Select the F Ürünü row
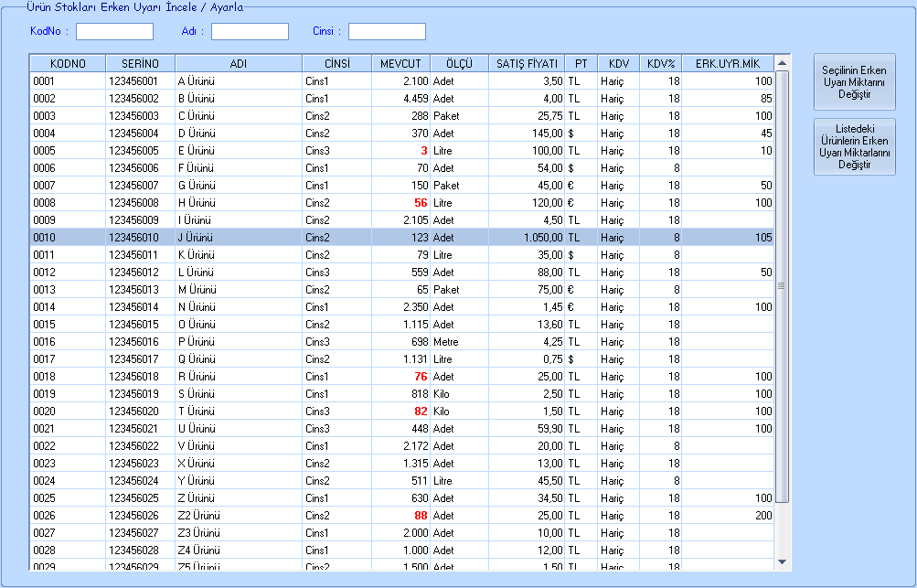 401,168
